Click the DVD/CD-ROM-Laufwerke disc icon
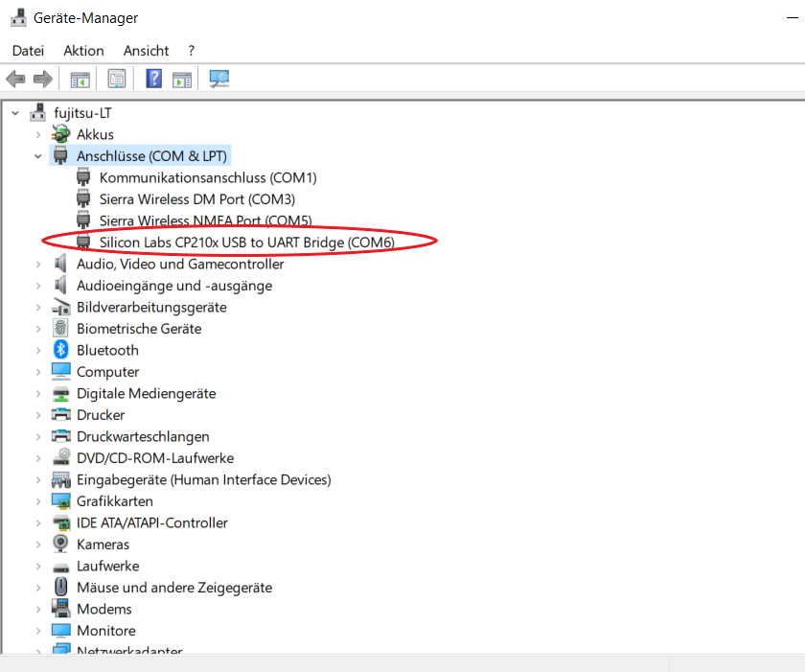 (61, 458)
